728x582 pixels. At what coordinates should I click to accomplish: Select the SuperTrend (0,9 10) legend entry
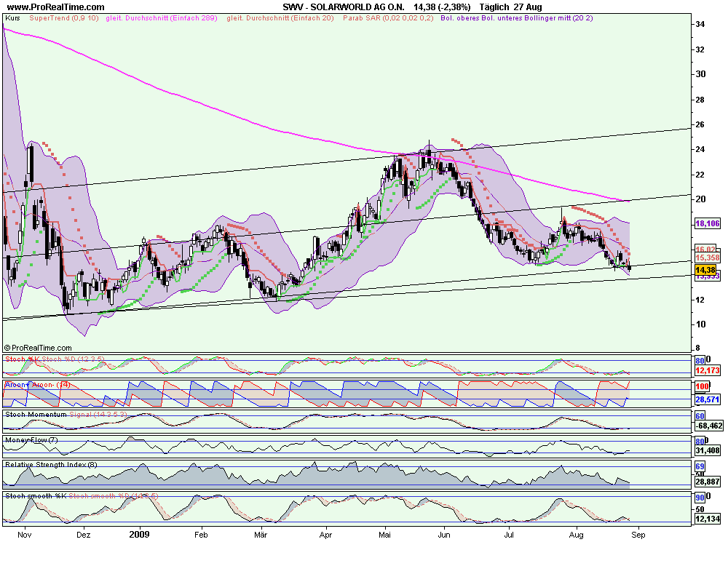tap(64, 18)
